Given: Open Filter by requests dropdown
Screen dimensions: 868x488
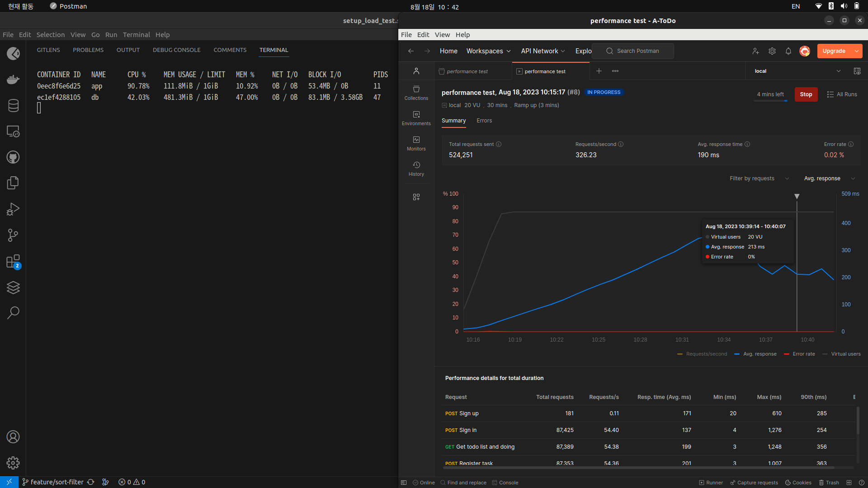Looking at the screenshot, I should [x=759, y=178].
